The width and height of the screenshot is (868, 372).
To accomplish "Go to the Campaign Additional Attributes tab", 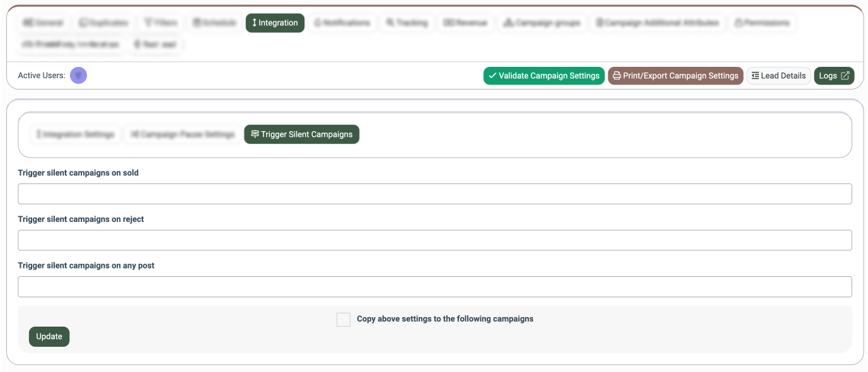I will click(657, 23).
